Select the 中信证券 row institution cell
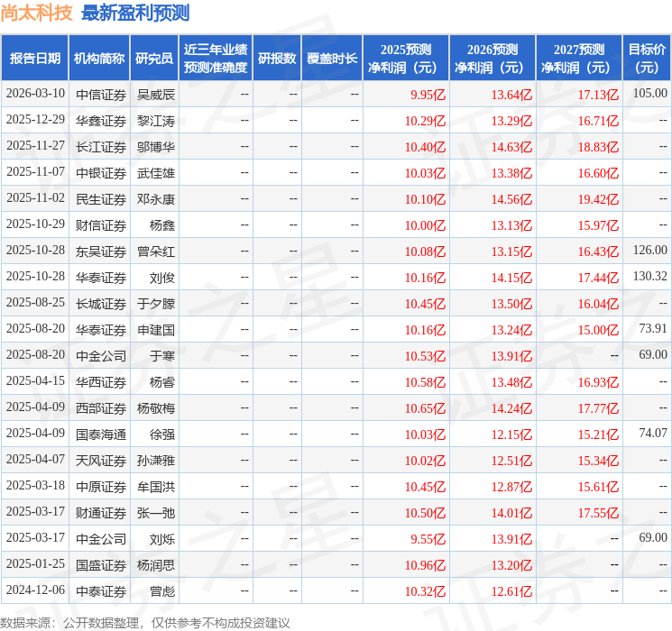This screenshot has height=631, width=672. click(99, 95)
